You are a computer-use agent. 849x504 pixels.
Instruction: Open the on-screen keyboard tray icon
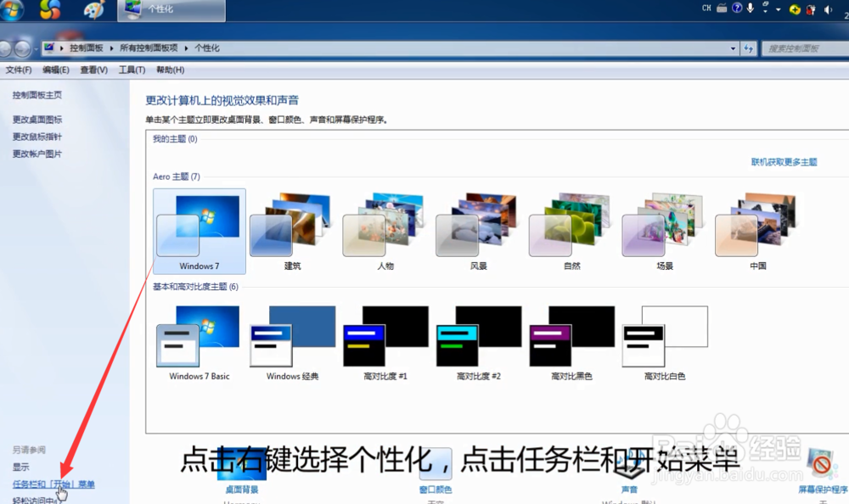(x=722, y=8)
